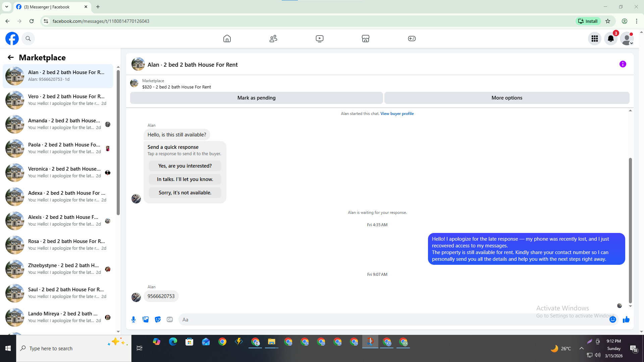Open the Facebook apps grid menu
This screenshot has width=644, height=362.
[x=595, y=39]
